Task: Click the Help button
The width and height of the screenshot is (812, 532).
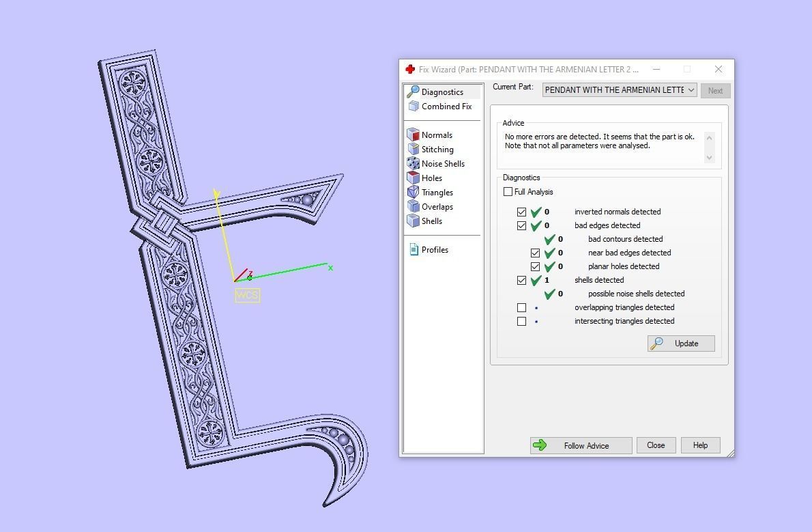Action: point(700,445)
